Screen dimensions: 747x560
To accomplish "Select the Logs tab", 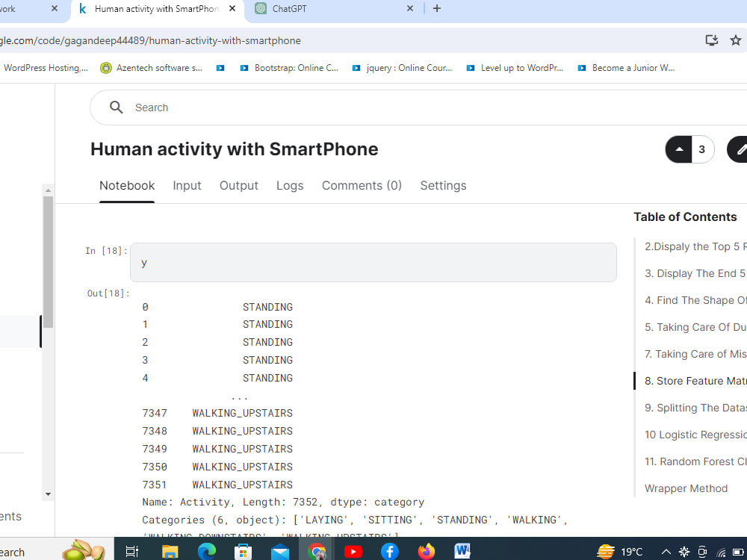I will coord(290,186).
